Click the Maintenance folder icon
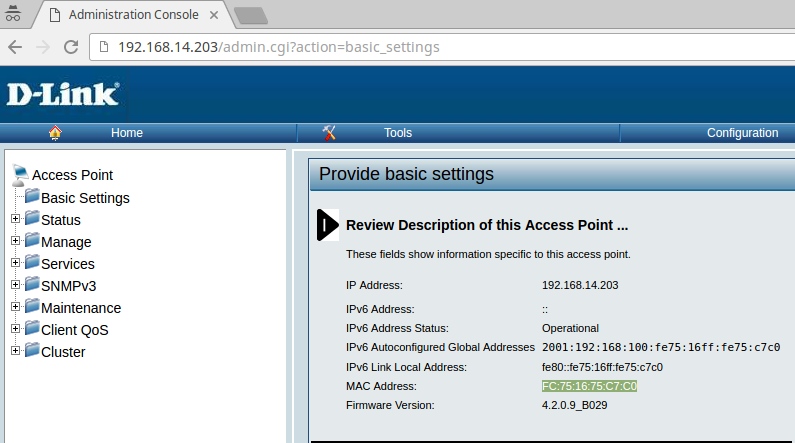This screenshot has width=795, height=443. click(x=31, y=307)
